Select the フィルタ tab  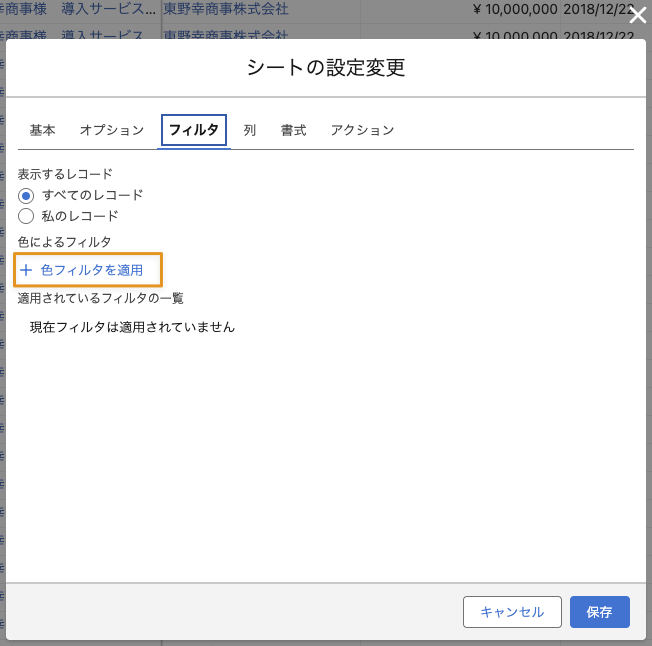(x=194, y=130)
